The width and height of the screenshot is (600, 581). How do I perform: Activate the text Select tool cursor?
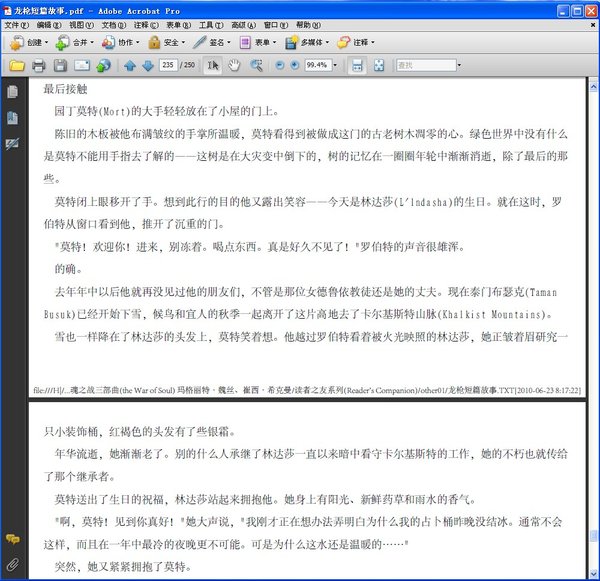point(212,66)
